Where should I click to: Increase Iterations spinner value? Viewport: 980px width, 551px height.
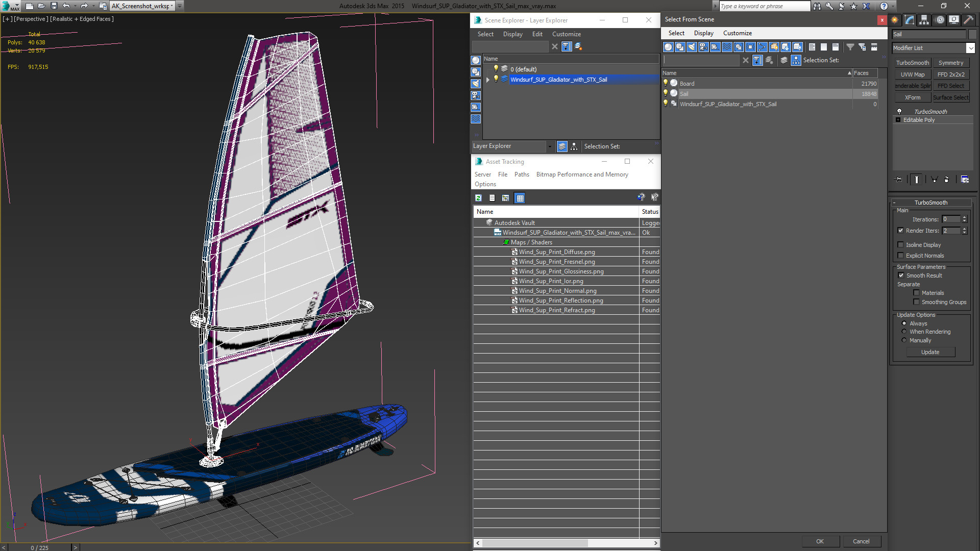click(x=965, y=217)
